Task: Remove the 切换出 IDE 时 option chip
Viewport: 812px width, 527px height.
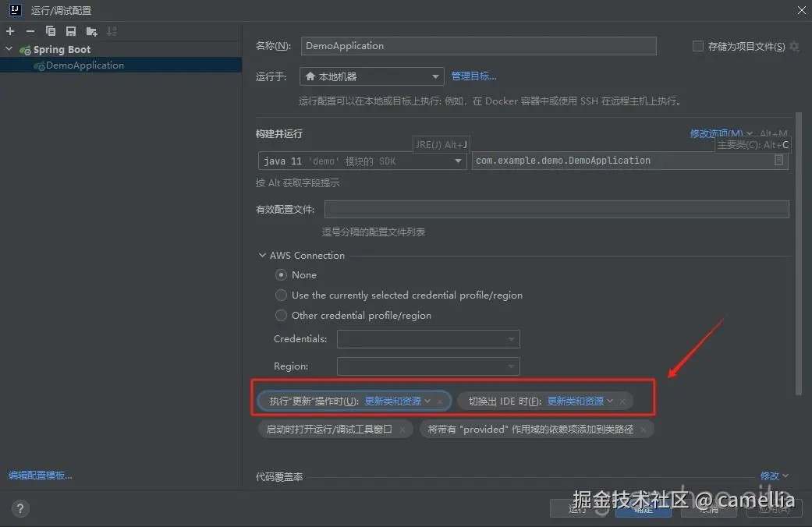Action: point(623,401)
